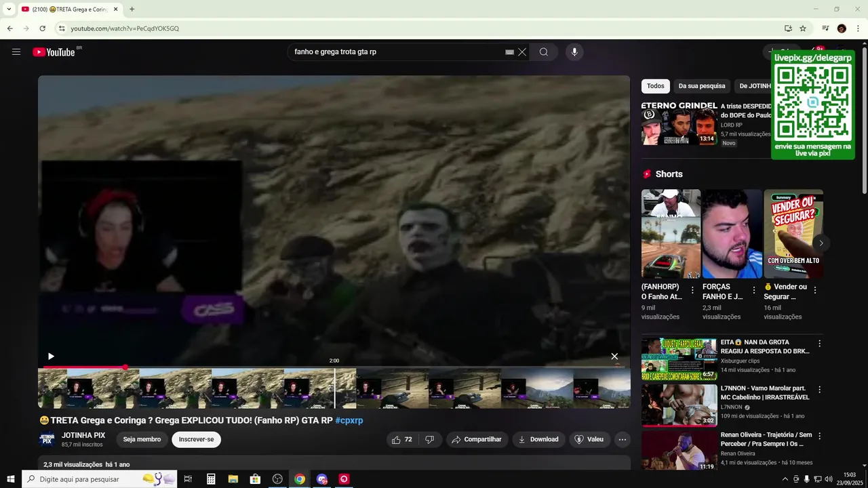This screenshot has height=488, width=868.
Task: Open a new browser tab
Action: pyautogui.click(x=132, y=9)
